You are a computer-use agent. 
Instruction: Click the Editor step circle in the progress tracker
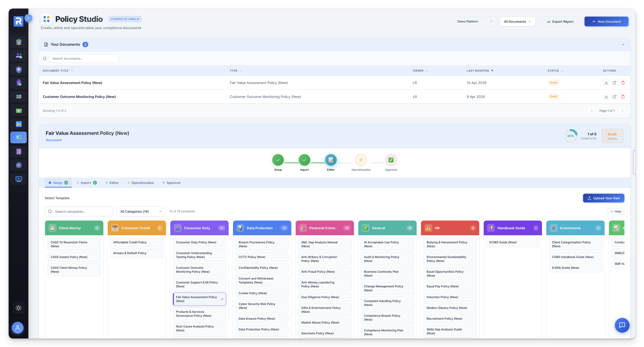pos(331,160)
